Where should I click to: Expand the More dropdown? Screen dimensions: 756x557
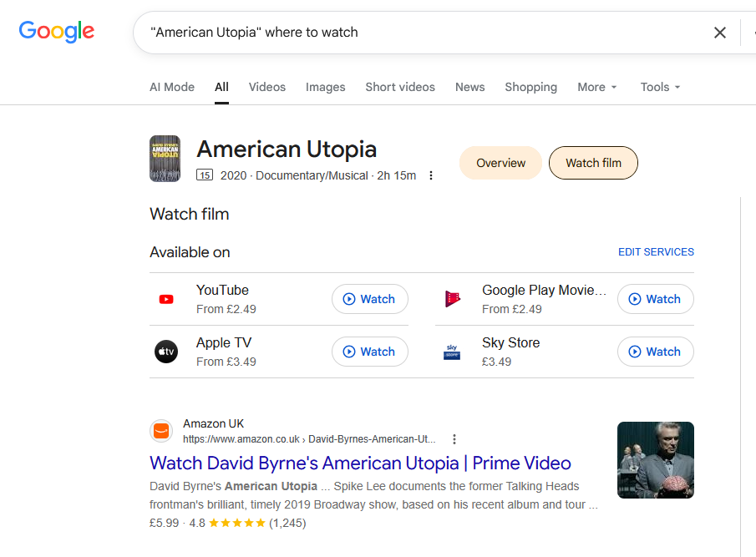coord(597,87)
